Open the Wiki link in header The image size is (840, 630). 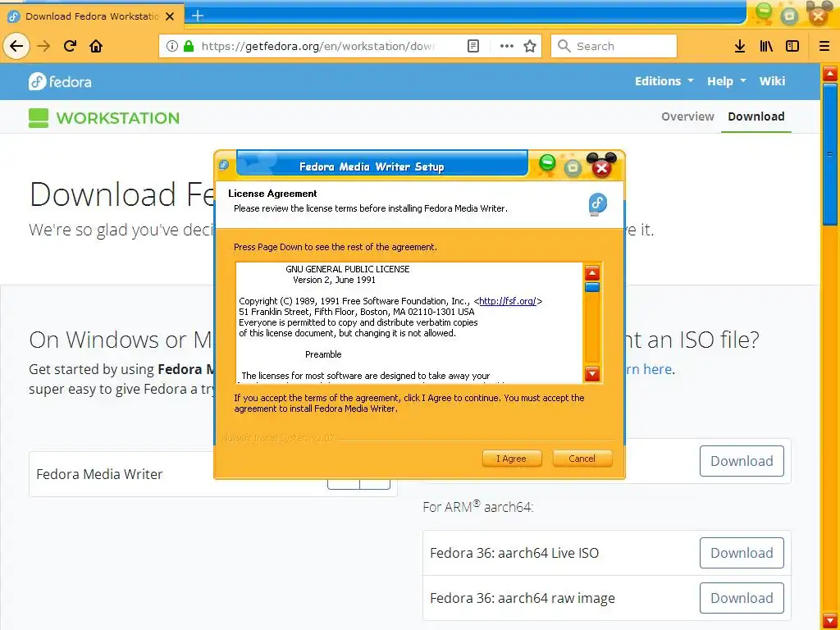pyautogui.click(x=772, y=81)
